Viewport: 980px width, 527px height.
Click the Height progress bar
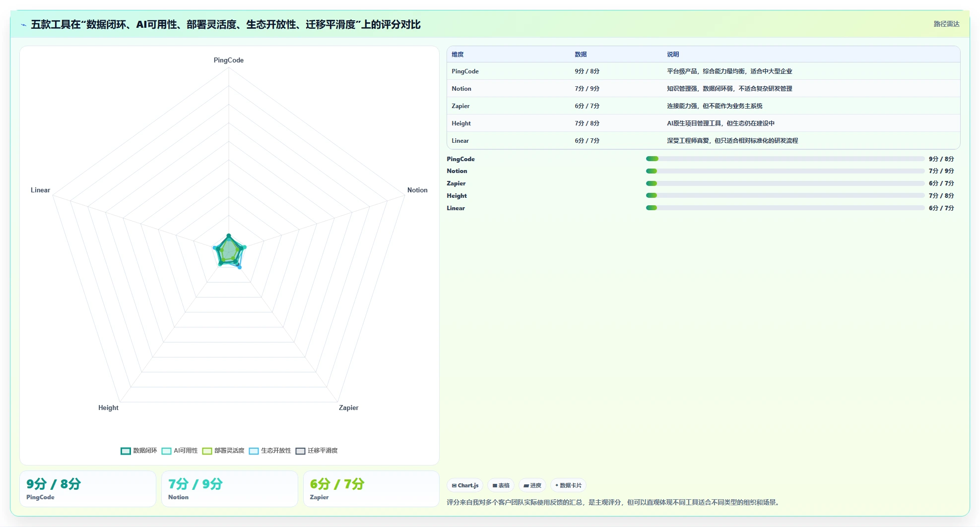[x=785, y=195]
